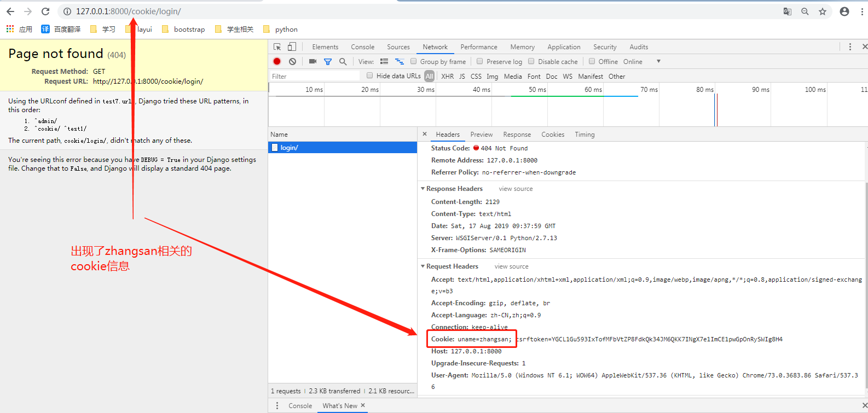Stop recording network log (red dot)
Viewport: 868px width, 413px height.
point(277,62)
